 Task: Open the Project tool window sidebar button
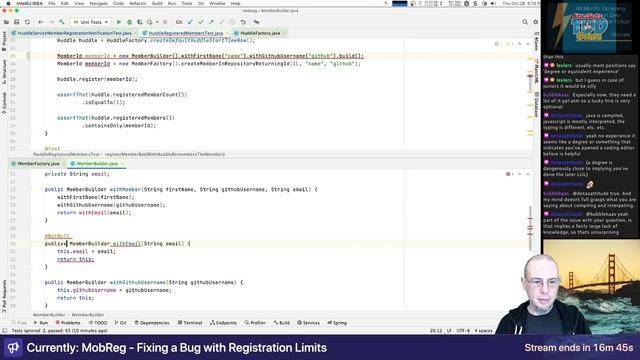pyautogui.click(x=4, y=41)
